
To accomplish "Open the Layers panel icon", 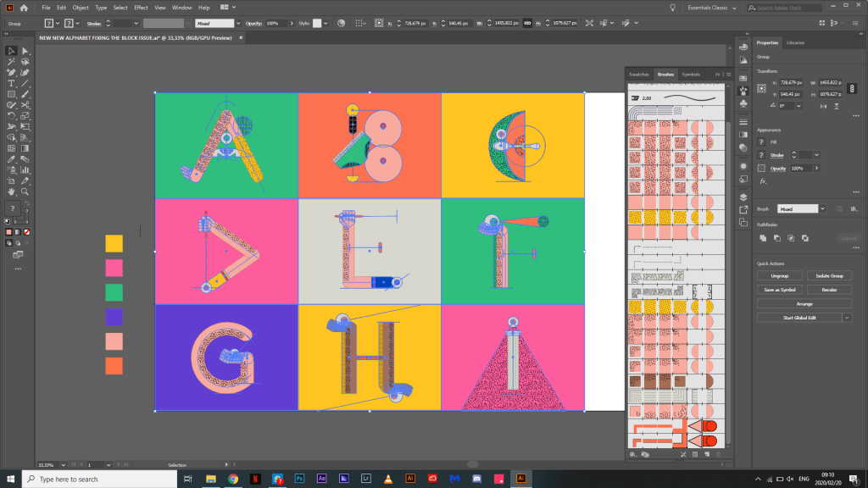I will pyautogui.click(x=743, y=197).
